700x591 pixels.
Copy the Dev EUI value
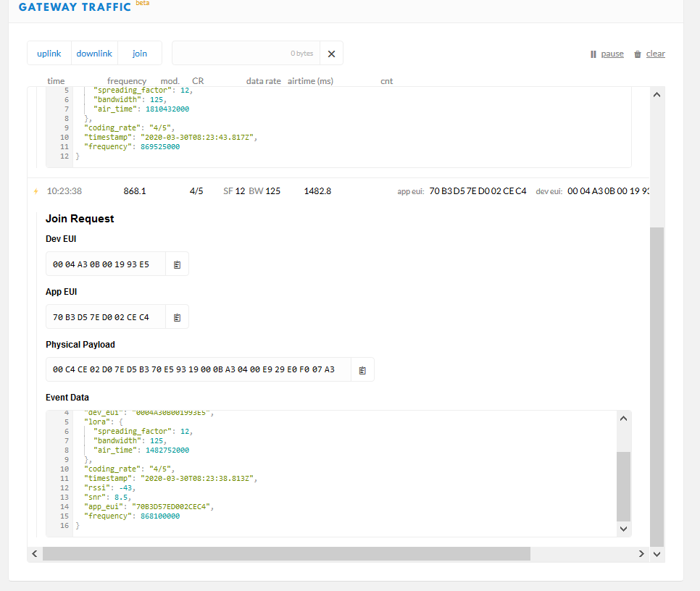point(177,265)
